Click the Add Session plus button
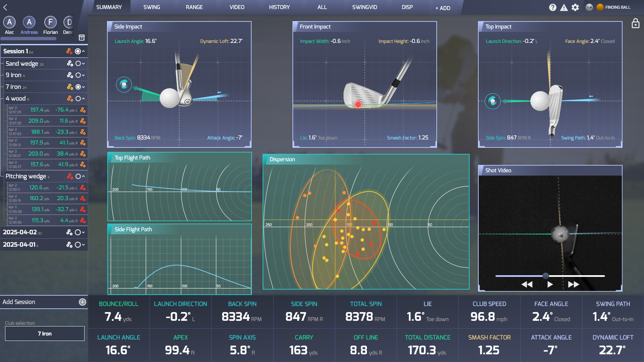 click(83, 302)
